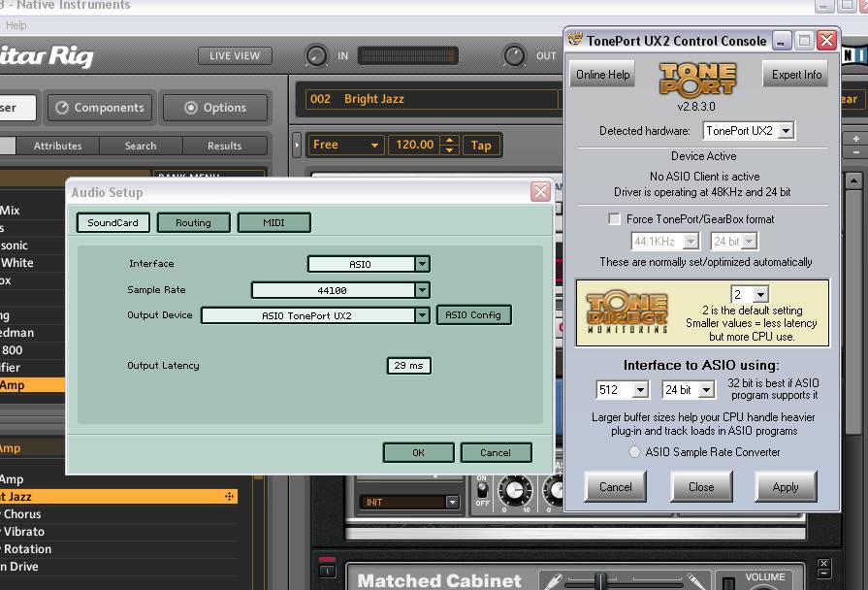The height and width of the screenshot is (590, 868).
Task: Click the plus button at the rack's right edge
Action: click(x=855, y=139)
